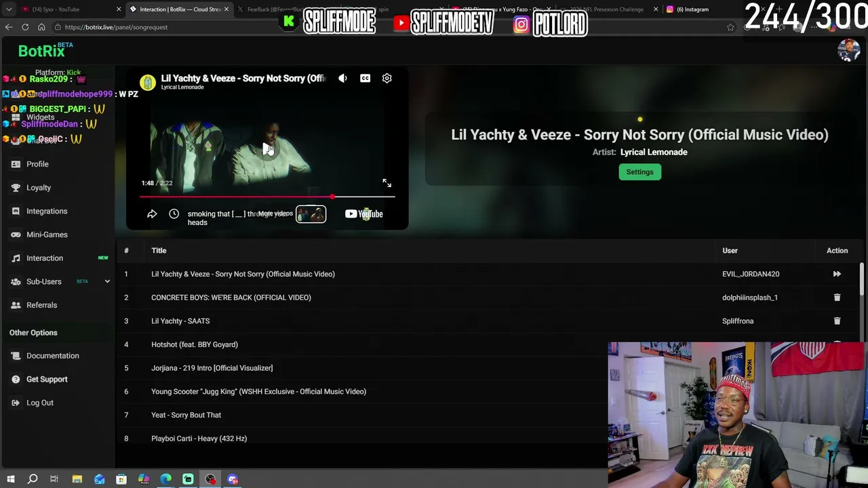This screenshot has height=488, width=868.
Task: Click the BotRix logo
Action: [x=45, y=50]
